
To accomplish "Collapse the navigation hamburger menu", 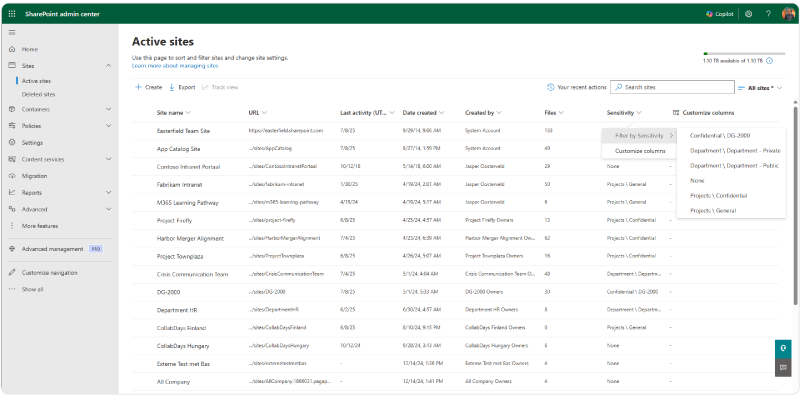I will 12,34.
